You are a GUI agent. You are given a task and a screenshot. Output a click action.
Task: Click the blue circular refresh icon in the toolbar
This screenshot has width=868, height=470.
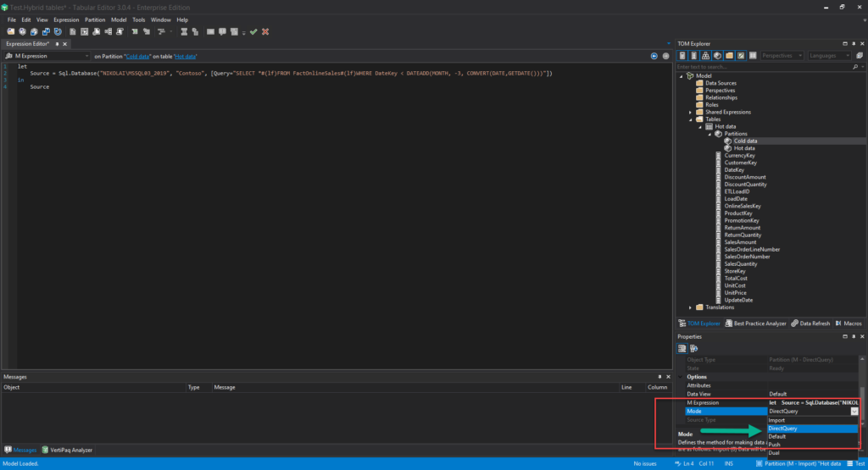(x=58, y=31)
